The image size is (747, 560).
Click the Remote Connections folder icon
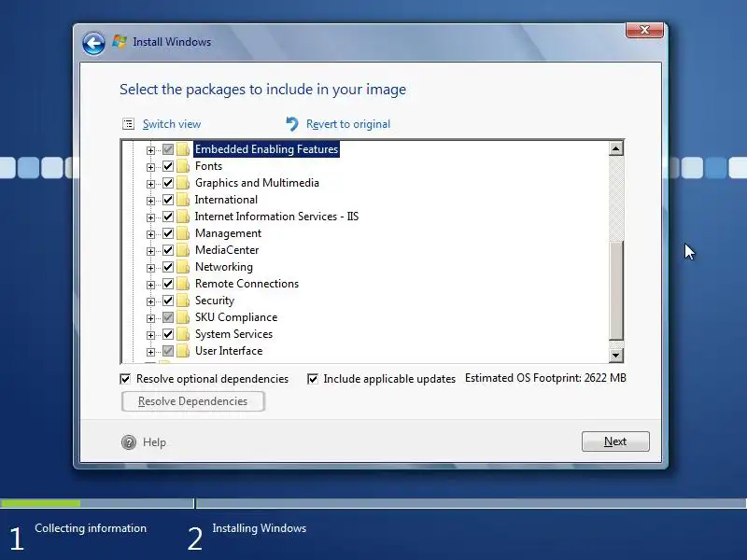click(x=183, y=284)
